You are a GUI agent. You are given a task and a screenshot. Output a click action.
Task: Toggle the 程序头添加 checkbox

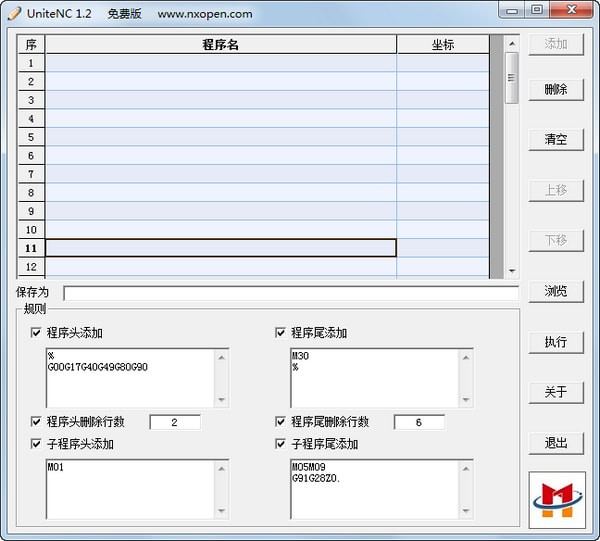click(x=36, y=333)
